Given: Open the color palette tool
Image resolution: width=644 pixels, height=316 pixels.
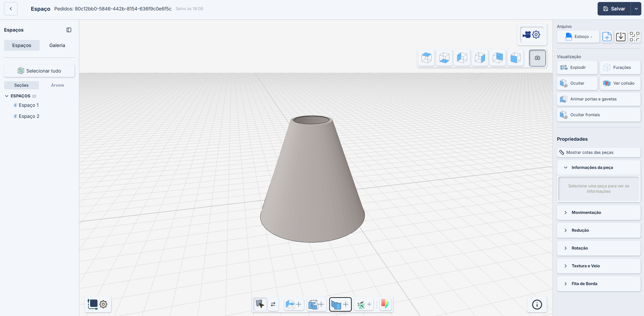Looking at the screenshot, I should (385, 304).
